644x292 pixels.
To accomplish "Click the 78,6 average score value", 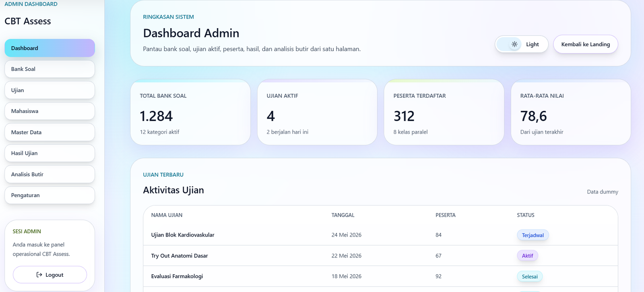I will (533, 116).
